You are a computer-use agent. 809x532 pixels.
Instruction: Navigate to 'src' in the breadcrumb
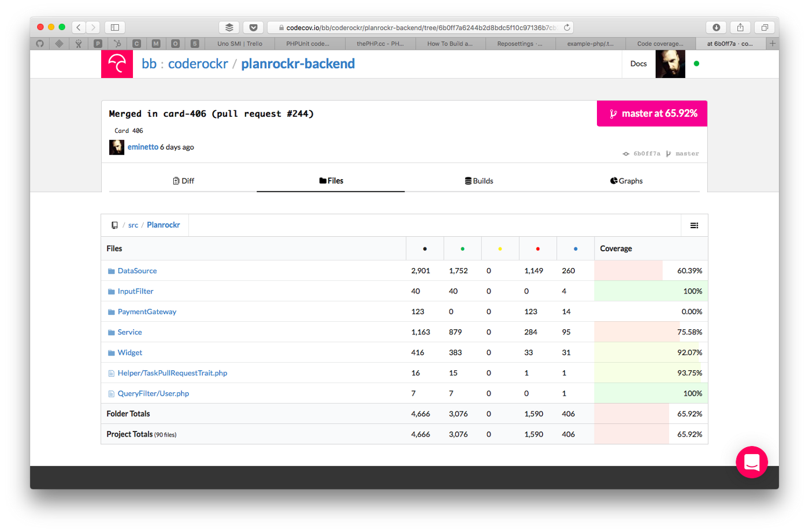tap(133, 225)
